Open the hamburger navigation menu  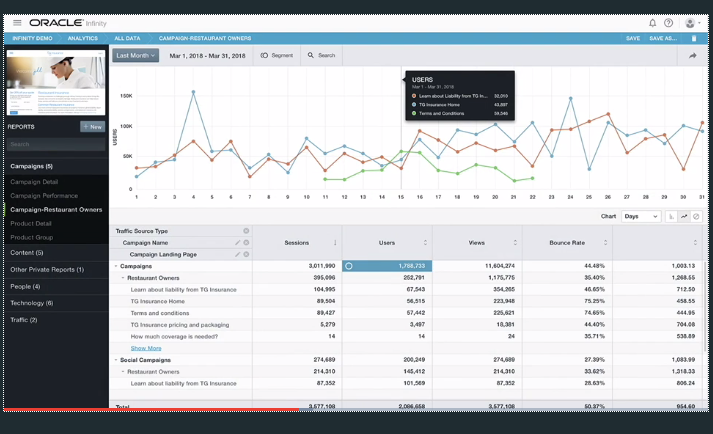17,22
